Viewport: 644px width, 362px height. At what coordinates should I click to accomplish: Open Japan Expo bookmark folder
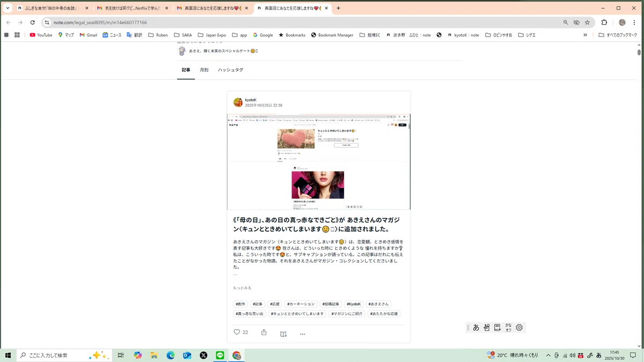click(212, 35)
